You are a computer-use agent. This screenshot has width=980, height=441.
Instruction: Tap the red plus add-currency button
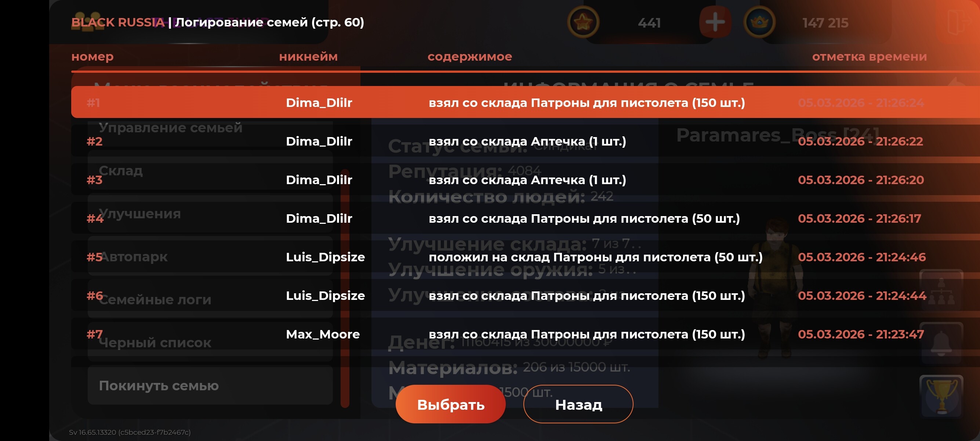point(715,22)
